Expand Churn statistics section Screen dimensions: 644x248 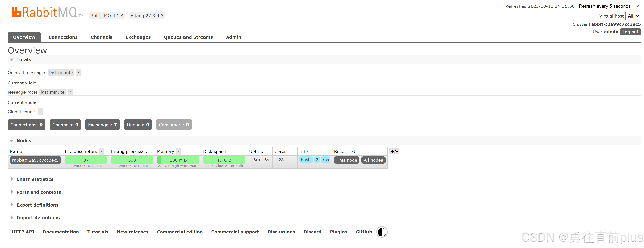pos(35,179)
